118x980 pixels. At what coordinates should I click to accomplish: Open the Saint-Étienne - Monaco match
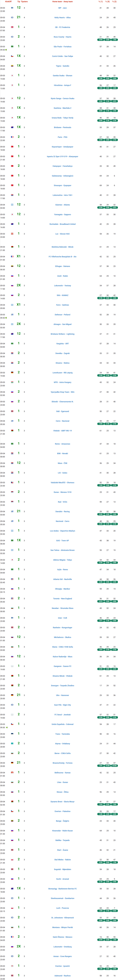click(x=63, y=937)
